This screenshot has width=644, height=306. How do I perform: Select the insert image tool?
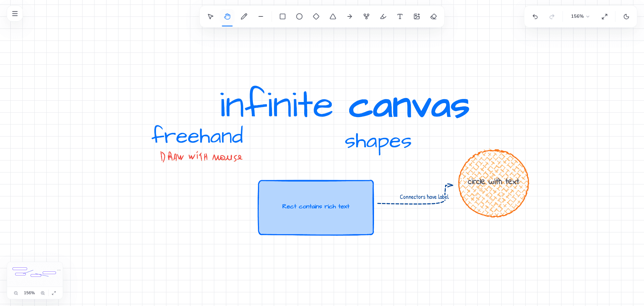tap(417, 16)
